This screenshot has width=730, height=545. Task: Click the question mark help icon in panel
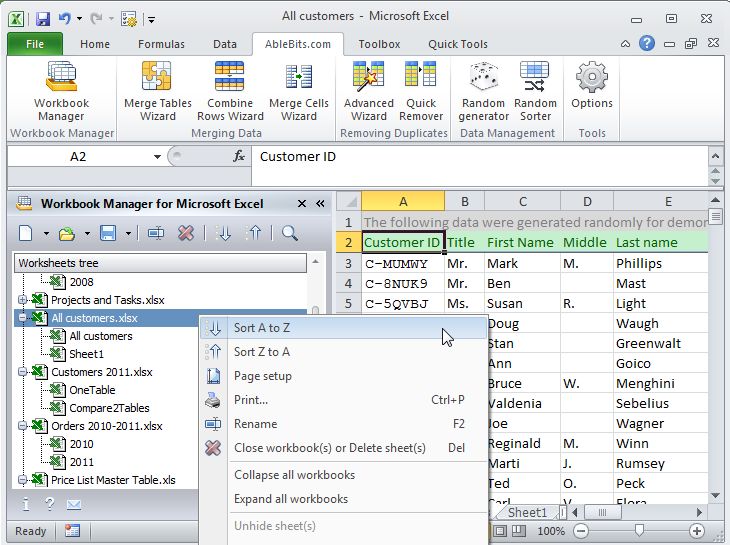pyautogui.click(x=50, y=504)
